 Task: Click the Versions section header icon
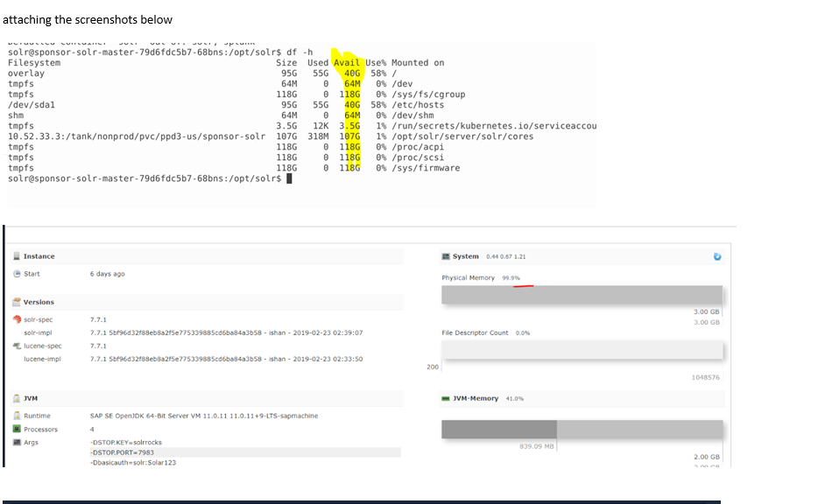click(17, 302)
